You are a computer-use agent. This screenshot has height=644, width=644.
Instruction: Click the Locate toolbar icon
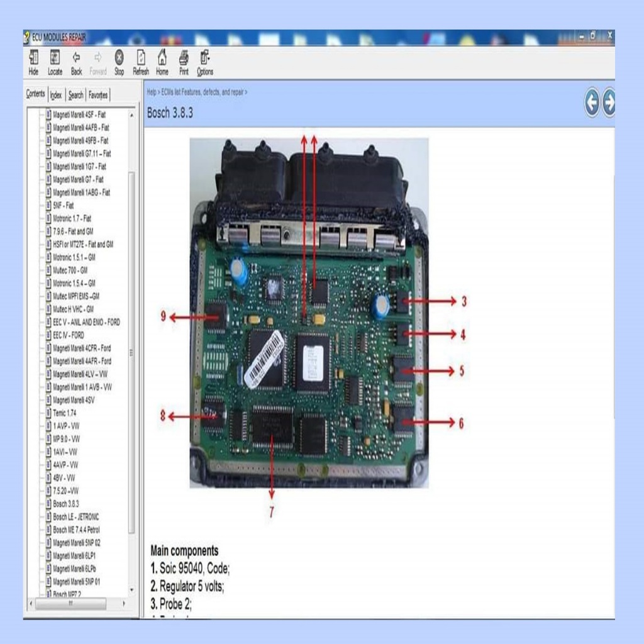coord(55,63)
